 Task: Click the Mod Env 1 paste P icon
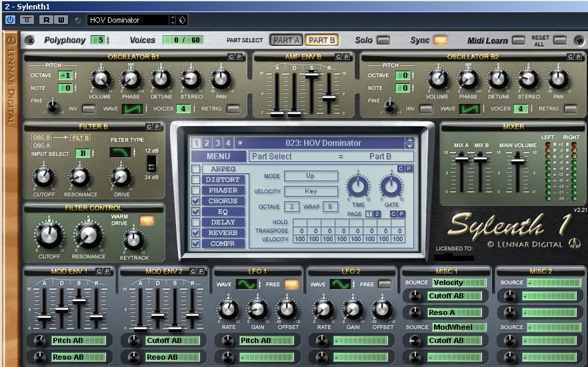pos(107,271)
